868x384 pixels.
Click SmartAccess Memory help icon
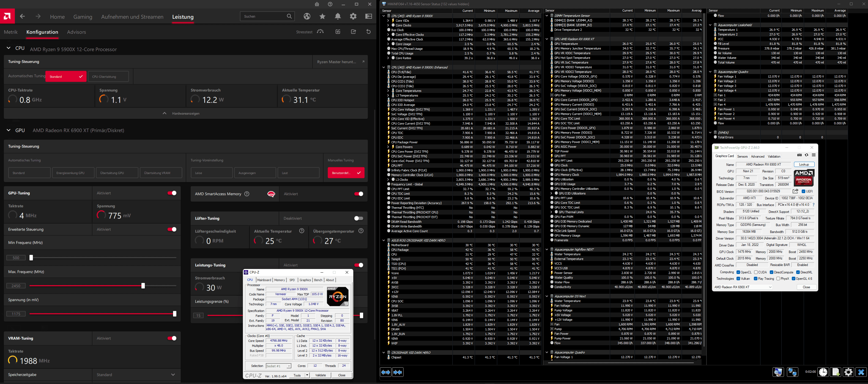click(x=247, y=194)
